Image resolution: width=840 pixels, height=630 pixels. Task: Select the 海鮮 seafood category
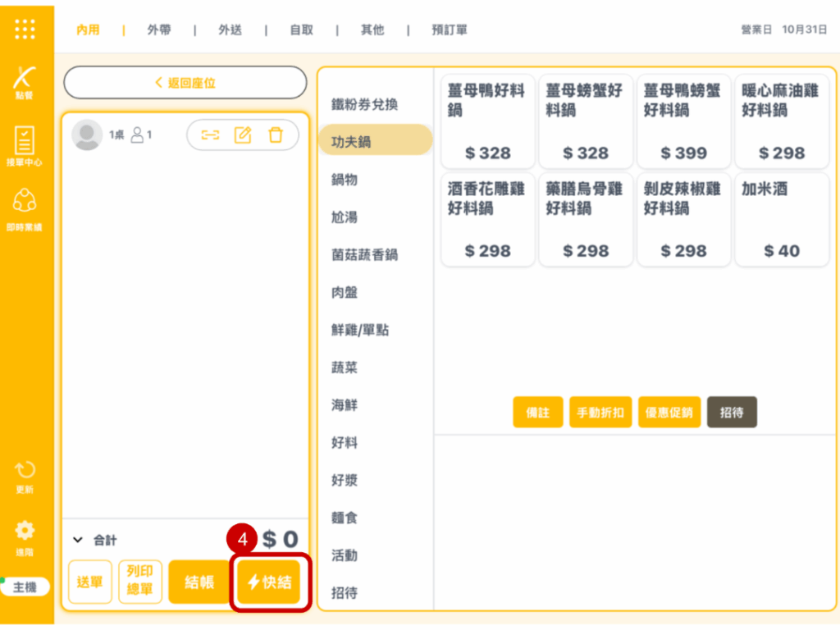click(x=345, y=405)
